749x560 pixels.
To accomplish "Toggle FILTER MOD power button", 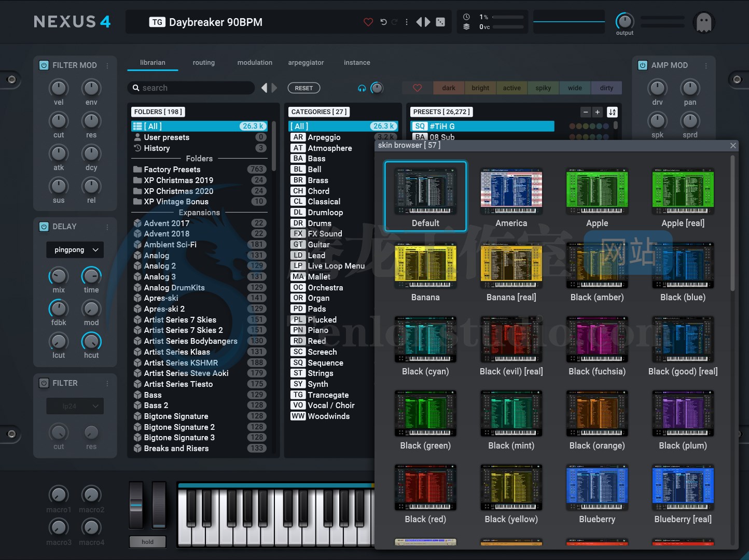I will tap(44, 65).
